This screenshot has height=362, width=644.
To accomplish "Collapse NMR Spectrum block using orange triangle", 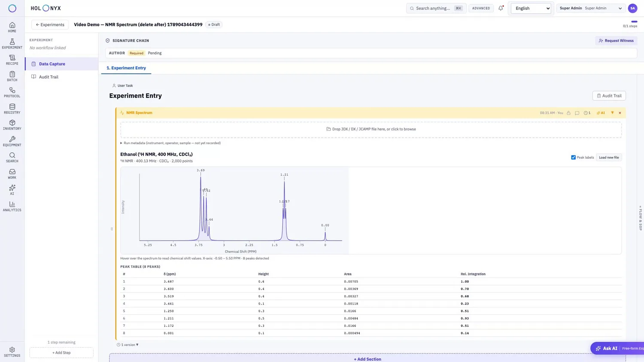I will pos(612,113).
